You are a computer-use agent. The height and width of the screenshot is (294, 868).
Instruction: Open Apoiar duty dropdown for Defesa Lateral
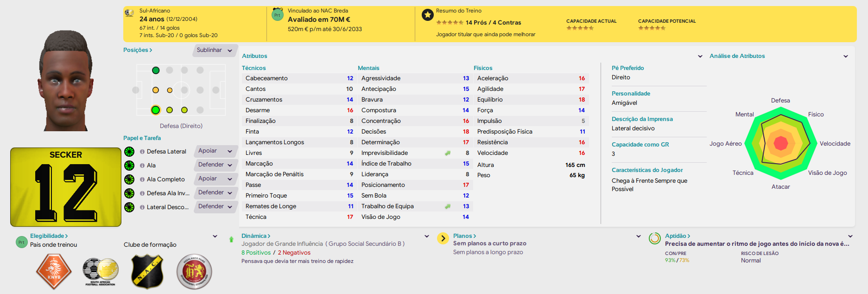tap(215, 151)
